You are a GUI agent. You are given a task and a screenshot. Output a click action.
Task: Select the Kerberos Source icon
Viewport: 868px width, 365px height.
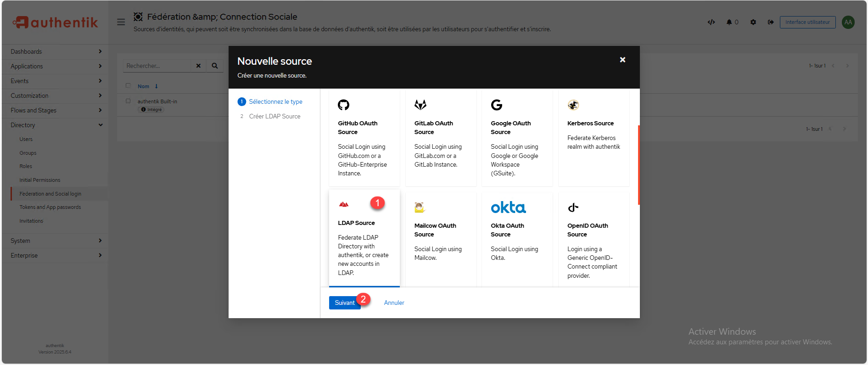point(573,105)
